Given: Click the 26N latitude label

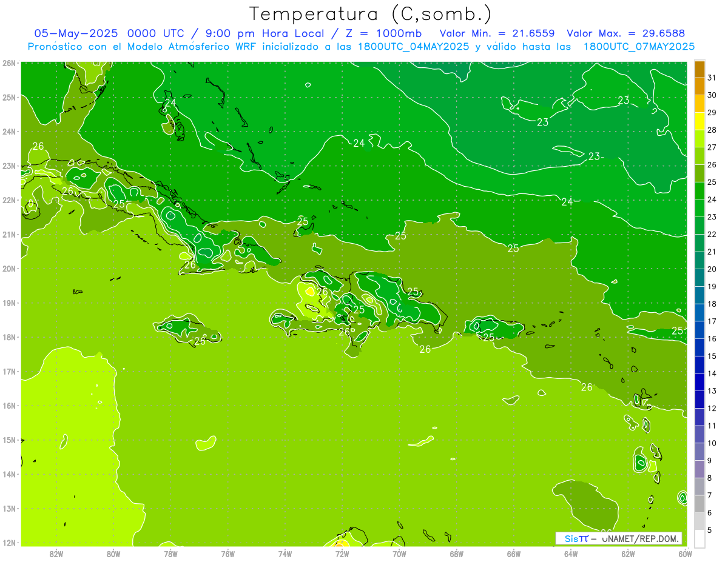Looking at the screenshot, I should tap(9, 62).
